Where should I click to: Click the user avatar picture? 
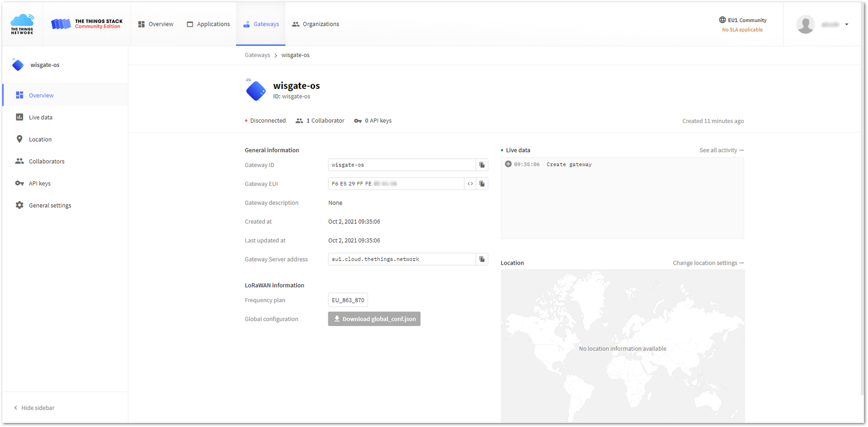805,24
